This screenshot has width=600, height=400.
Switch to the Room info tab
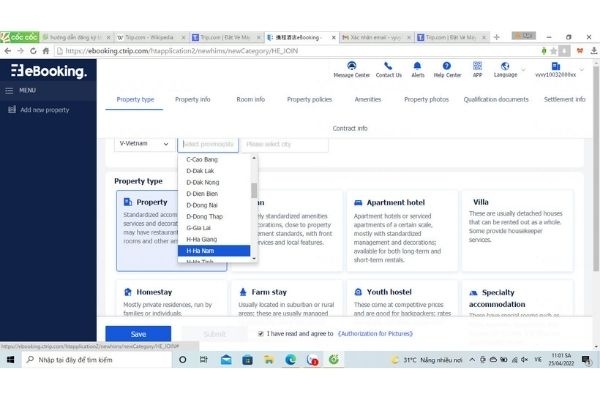249,99
